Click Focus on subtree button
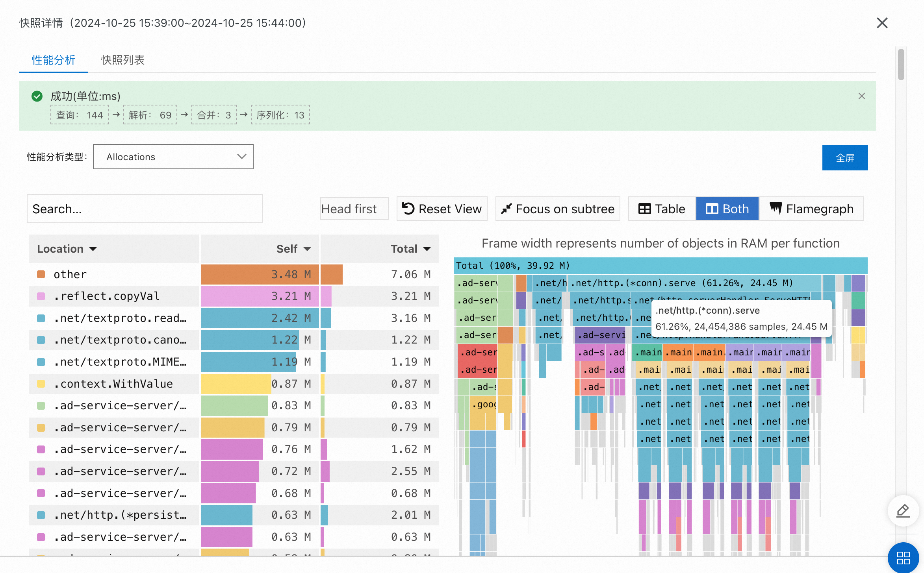 (x=558, y=209)
